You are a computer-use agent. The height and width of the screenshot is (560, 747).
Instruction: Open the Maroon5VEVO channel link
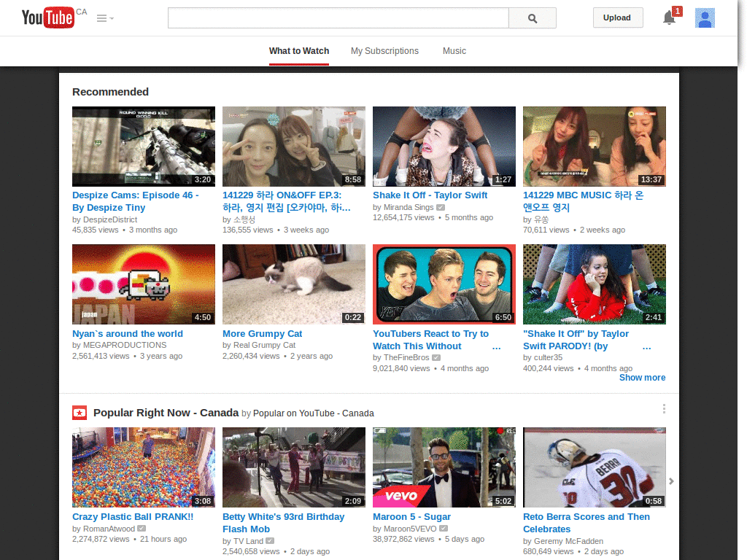(410, 529)
